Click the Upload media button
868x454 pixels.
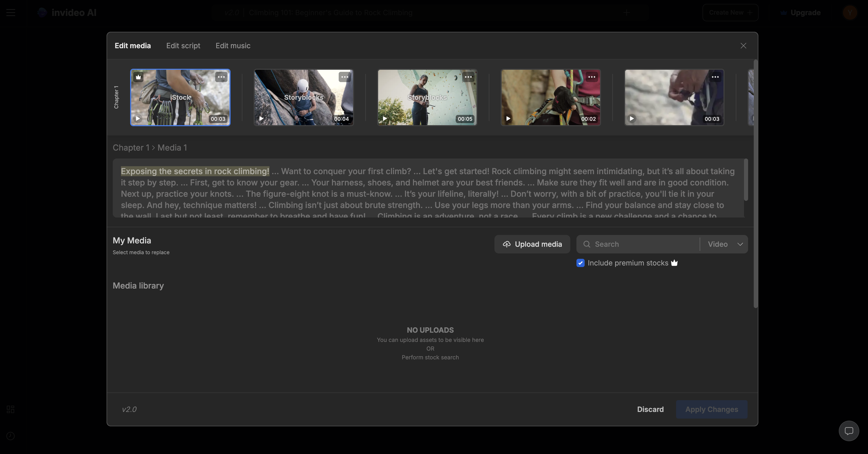pyautogui.click(x=532, y=244)
